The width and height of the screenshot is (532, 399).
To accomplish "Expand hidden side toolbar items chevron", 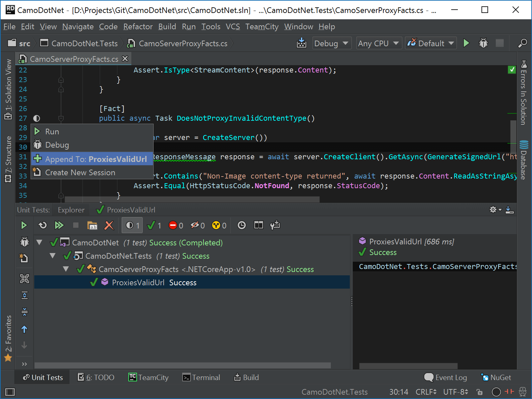I will point(24,364).
